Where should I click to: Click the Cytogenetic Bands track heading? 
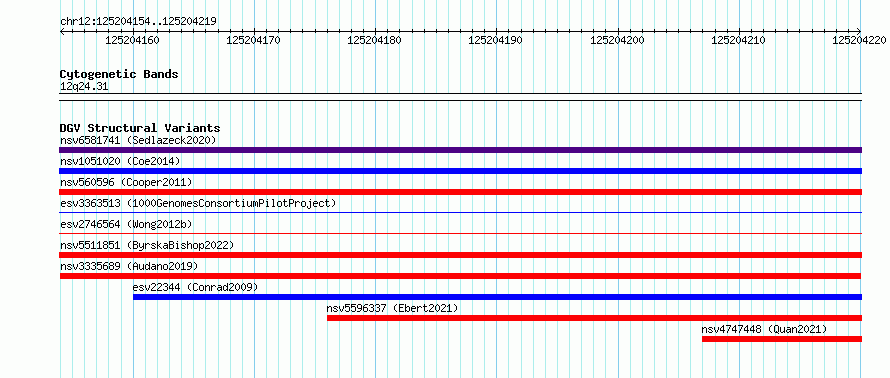[x=119, y=74]
